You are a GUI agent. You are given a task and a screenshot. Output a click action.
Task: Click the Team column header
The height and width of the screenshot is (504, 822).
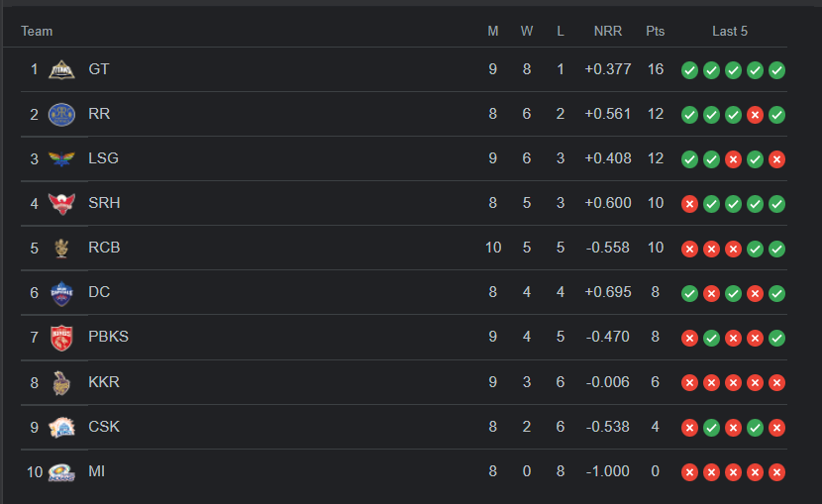click(x=37, y=31)
